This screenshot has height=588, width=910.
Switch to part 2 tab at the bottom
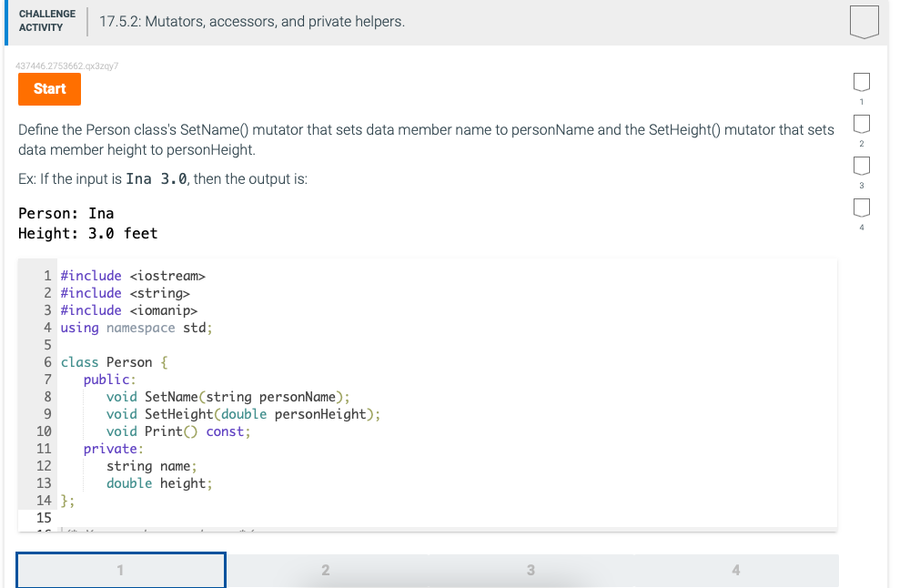point(325,570)
